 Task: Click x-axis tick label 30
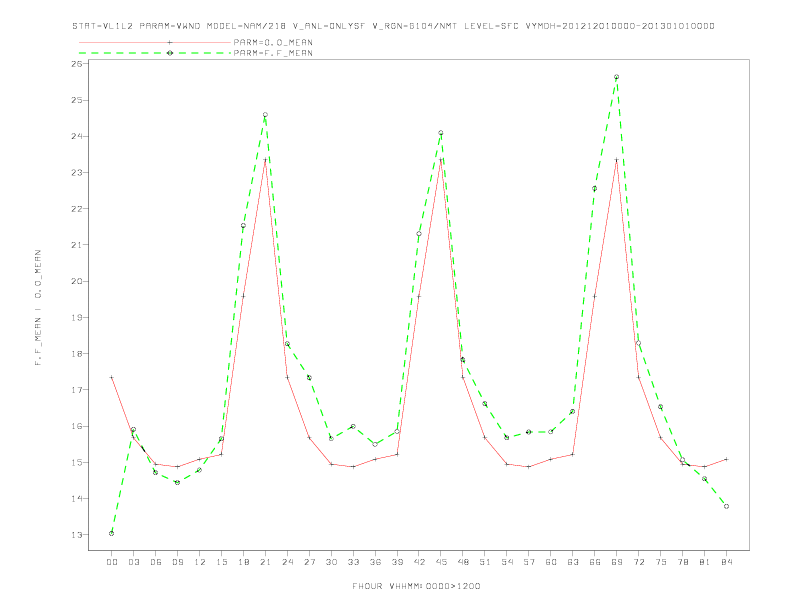[331, 562]
